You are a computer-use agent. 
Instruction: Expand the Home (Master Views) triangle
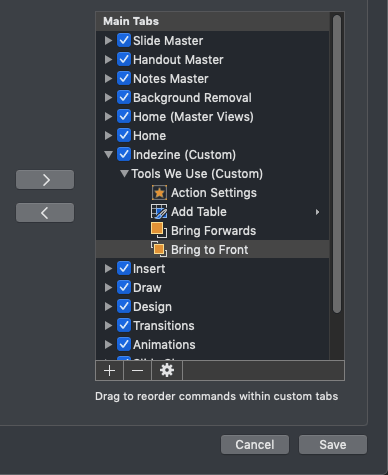[x=108, y=116]
